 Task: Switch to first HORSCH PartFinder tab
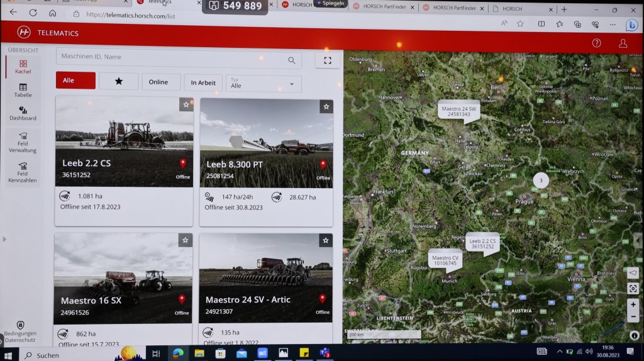click(x=384, y=6)
